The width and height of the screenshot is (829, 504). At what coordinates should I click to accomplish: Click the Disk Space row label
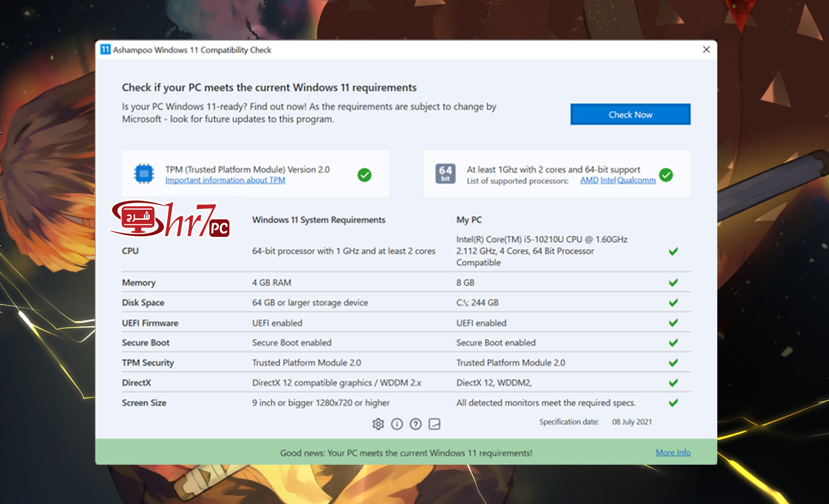143,303
